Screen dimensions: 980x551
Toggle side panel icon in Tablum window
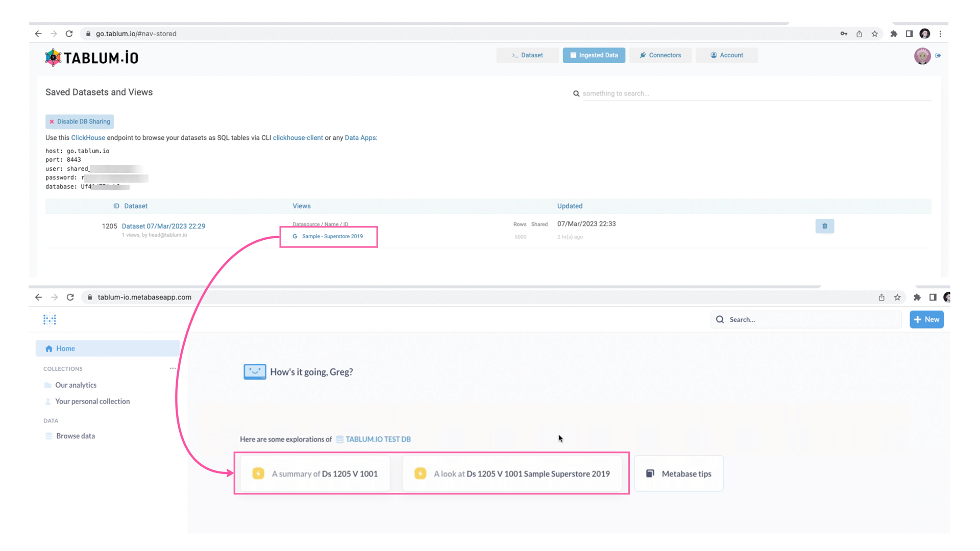[909, 34]
